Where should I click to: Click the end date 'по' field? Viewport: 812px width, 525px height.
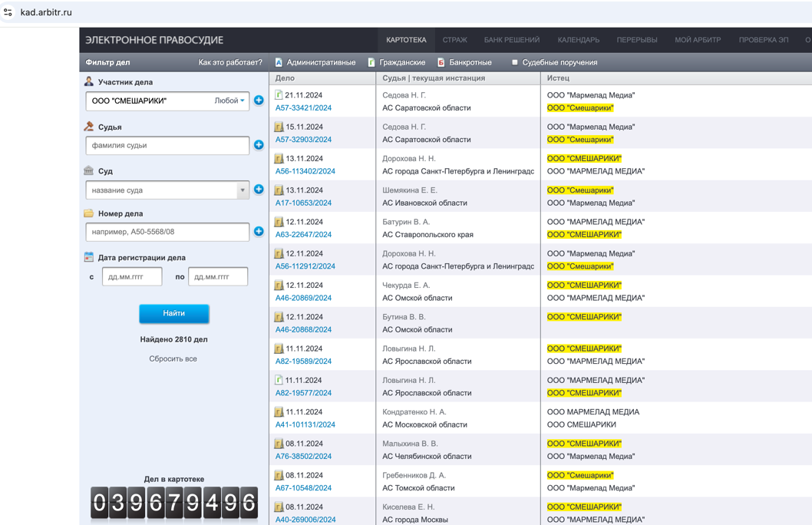[218, 276]
